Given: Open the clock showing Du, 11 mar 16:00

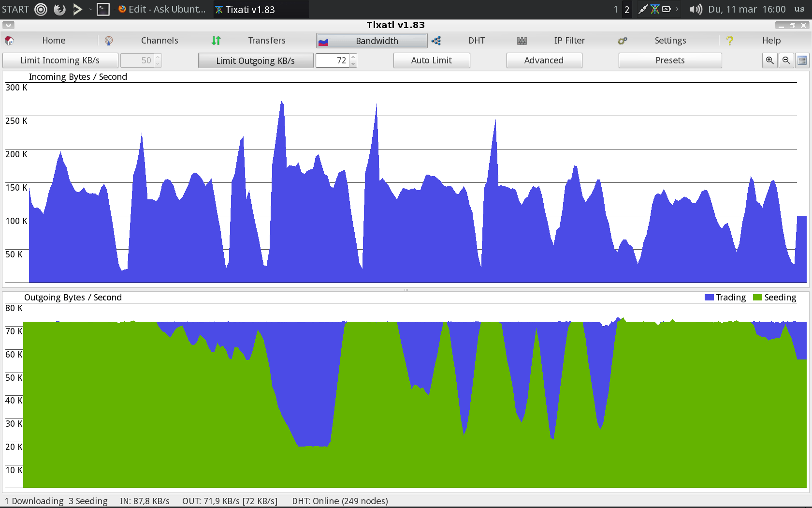Looking at the screenshot, I should 747,9.
